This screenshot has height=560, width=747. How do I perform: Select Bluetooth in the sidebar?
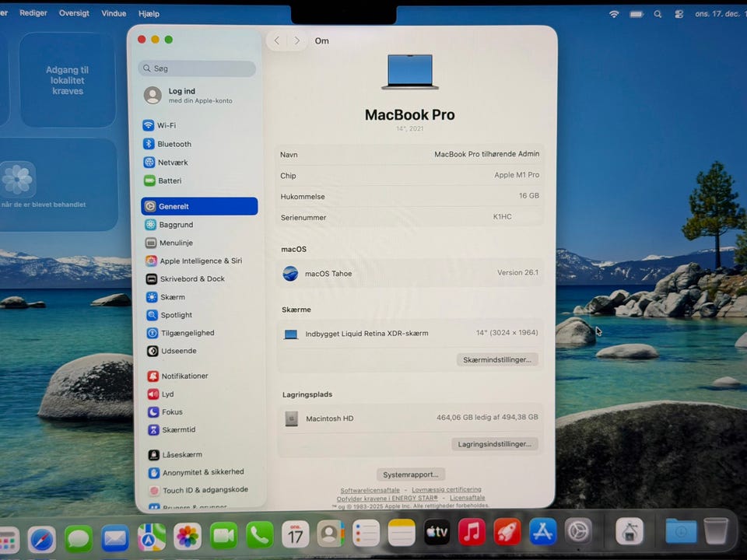[174, 144]
